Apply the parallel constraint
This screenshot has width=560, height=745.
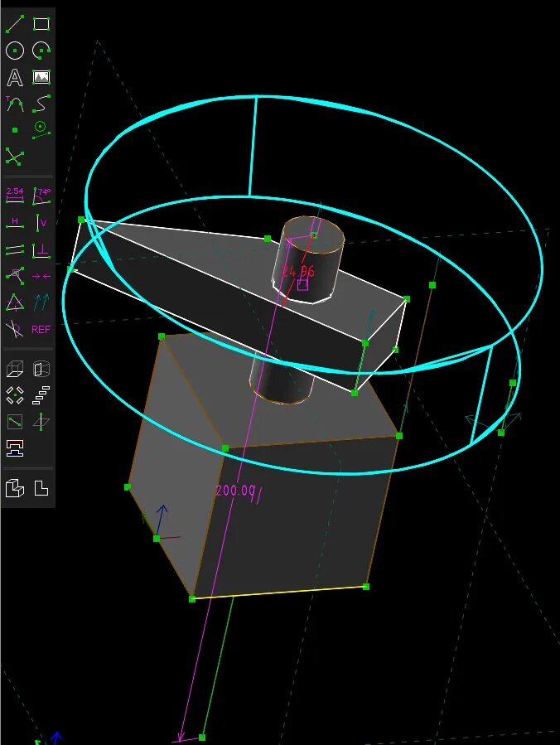(x=15, y=249)
